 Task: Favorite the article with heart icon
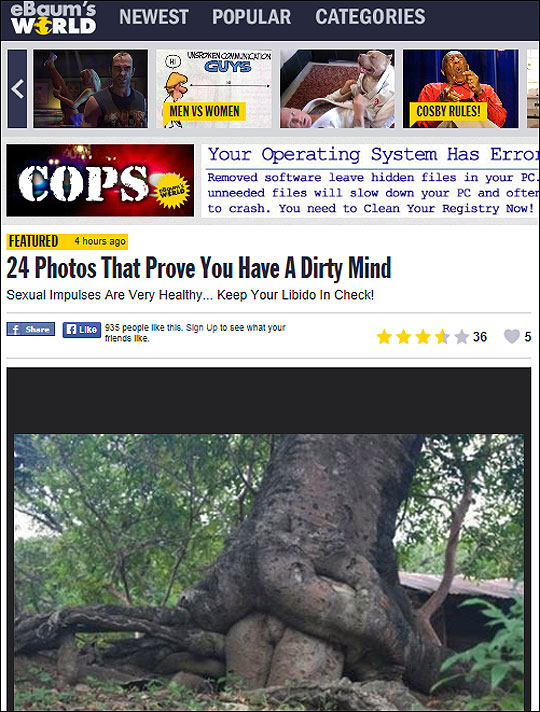[x=512, y=336]
